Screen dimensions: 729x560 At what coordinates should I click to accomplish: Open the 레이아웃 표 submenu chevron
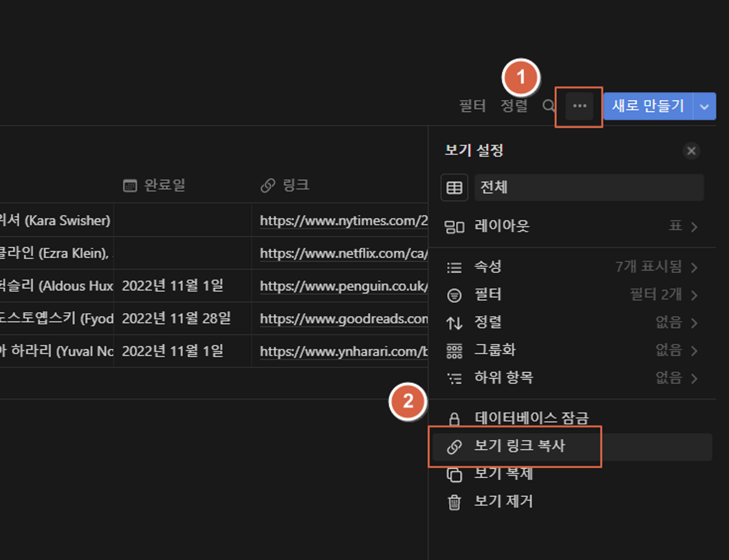[696, 227]
